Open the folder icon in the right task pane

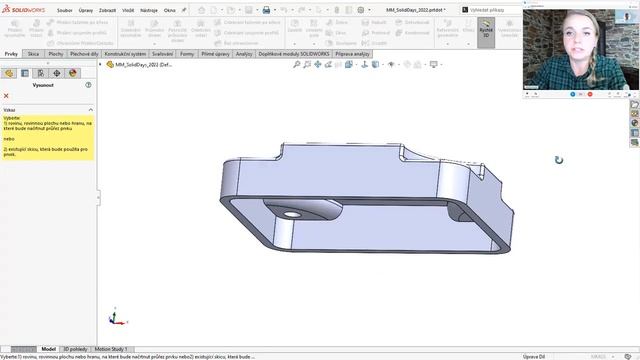click(634, 104)
